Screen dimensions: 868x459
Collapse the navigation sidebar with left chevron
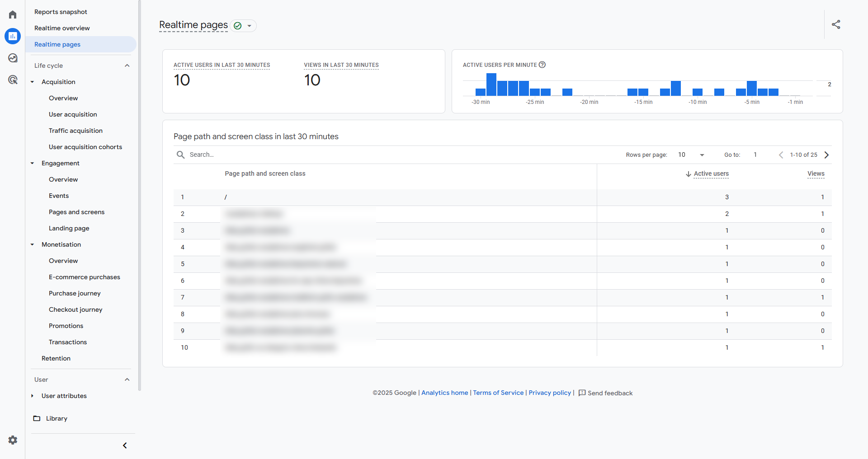click(125, 445)
